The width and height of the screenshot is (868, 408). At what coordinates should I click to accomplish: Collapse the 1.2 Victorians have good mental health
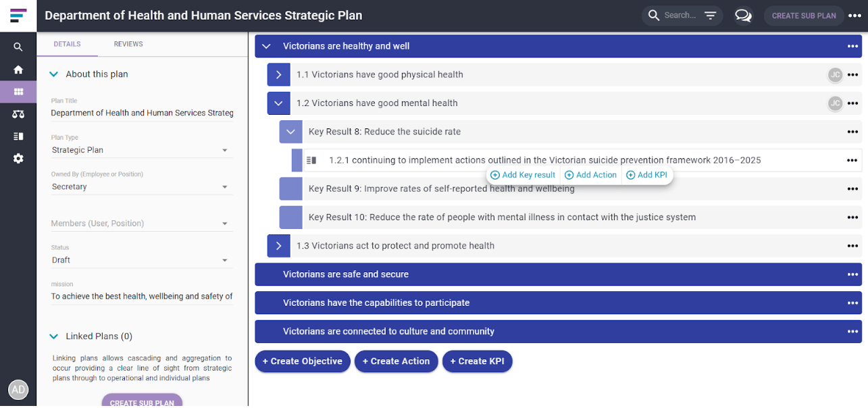pos(278,103)
